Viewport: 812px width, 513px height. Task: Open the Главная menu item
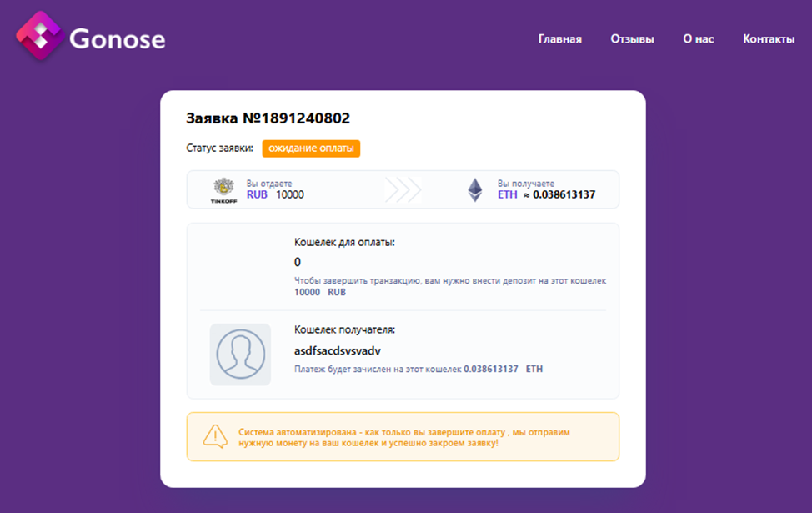[x=559, y=39]
